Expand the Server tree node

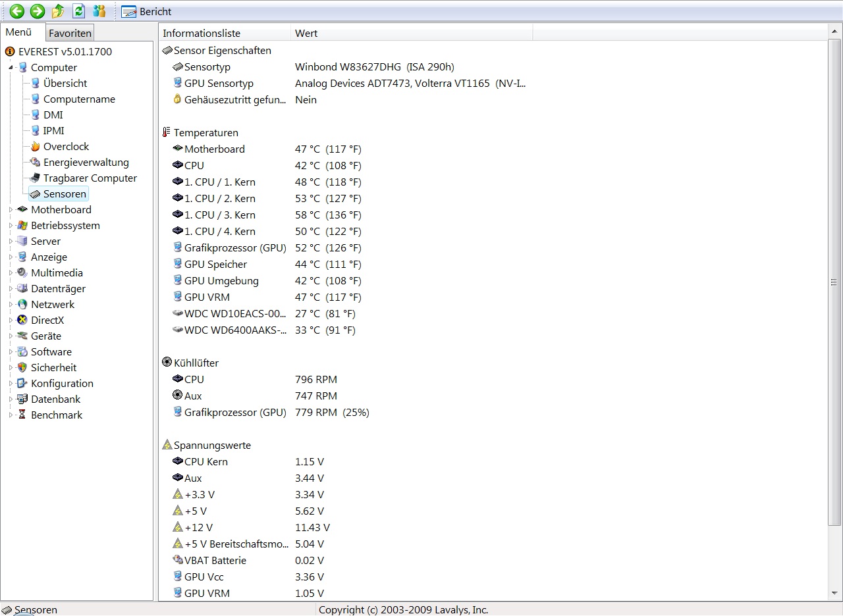pyautogui.click(x=11, y=242)
